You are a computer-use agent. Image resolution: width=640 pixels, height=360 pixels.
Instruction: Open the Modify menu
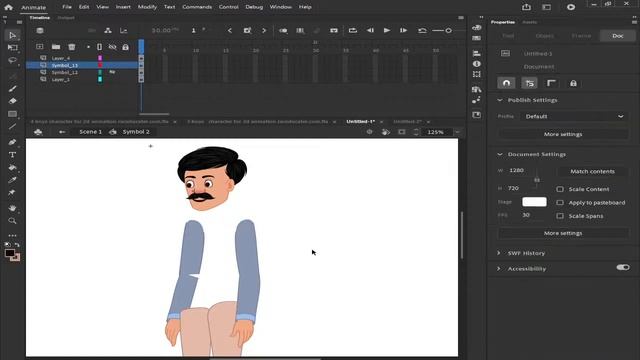[147, 7]
